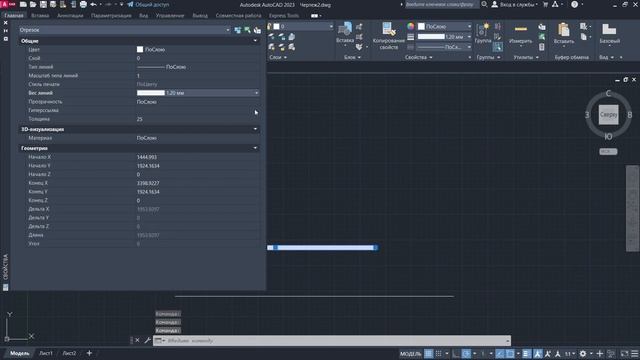Click the search magnifier in title bar

(x=484, y=4)
